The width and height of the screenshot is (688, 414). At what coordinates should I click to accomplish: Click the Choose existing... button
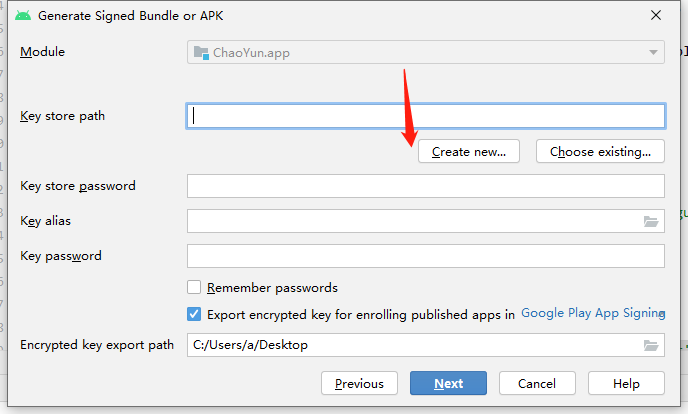pyautogui.click(x=600, y=152)
